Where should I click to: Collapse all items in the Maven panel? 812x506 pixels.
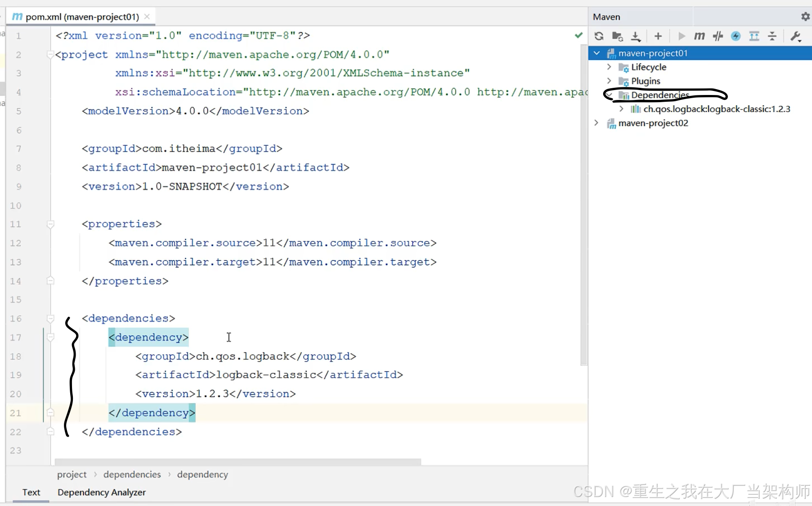tap(772, 36)
